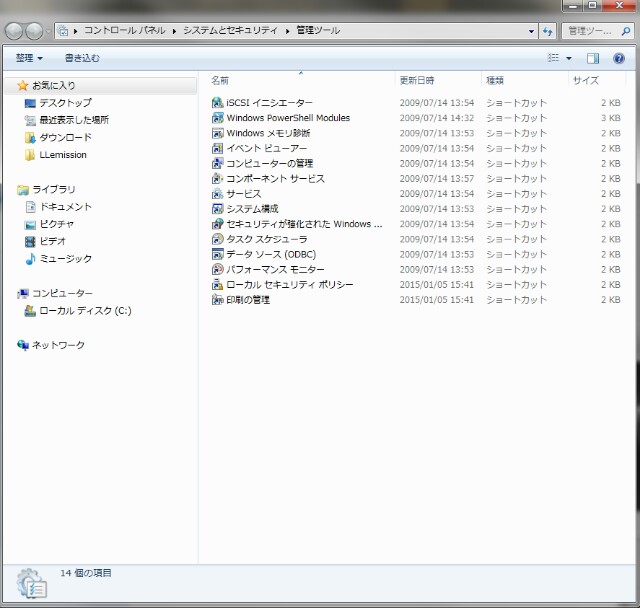Navigate to システムとセキュリティ breadcrumb

point(230,31)
